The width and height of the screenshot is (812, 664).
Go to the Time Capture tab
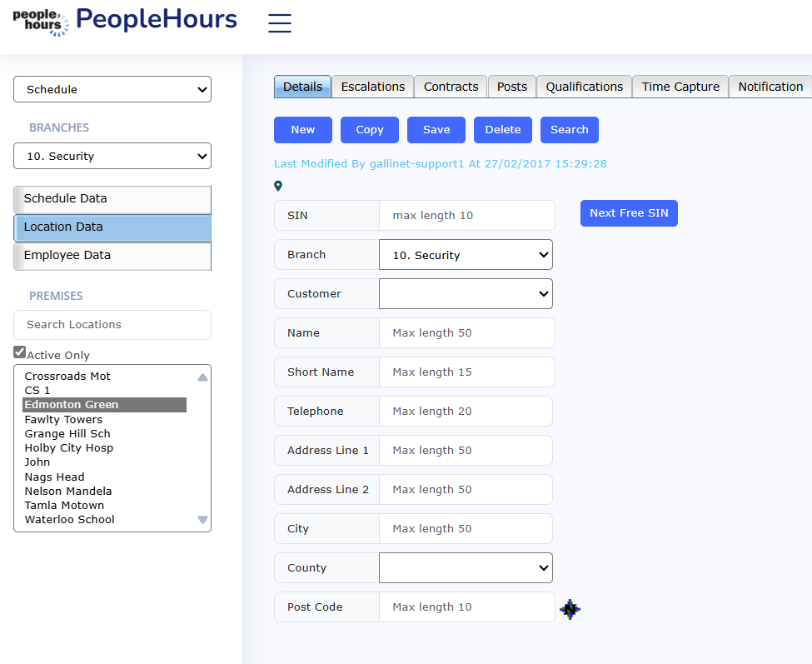click(680, 87)
